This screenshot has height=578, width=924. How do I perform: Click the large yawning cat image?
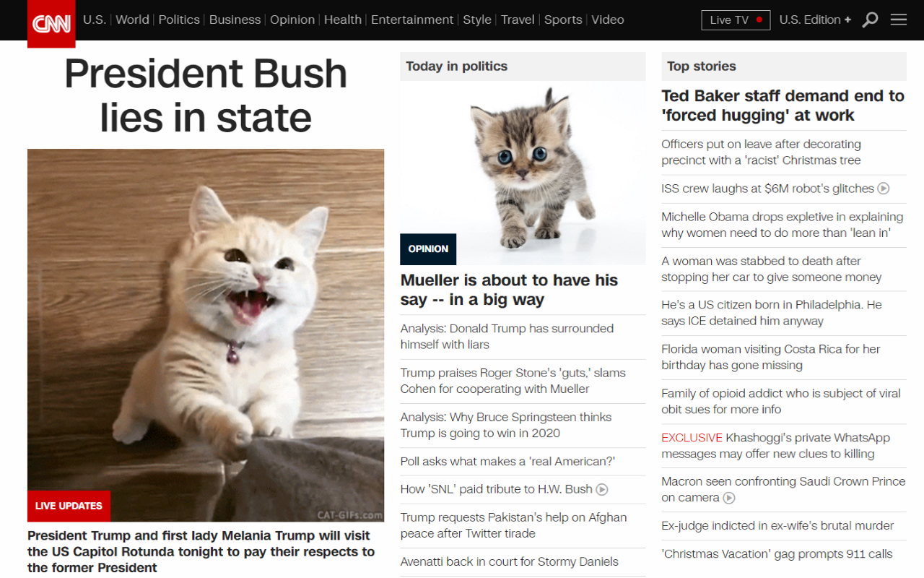click(x=206, y=335)
